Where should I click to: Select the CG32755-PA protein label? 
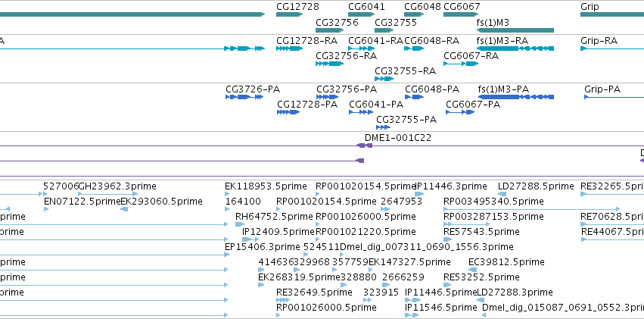(x=406, y=120)
